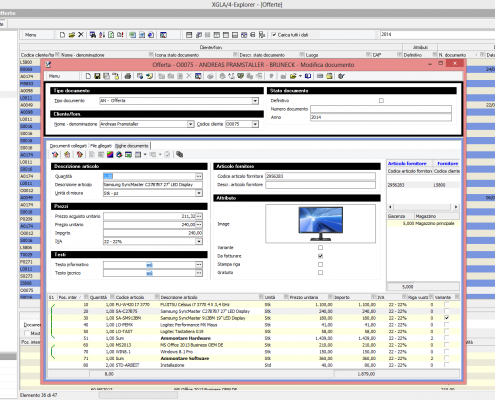Switch to Documenti collegati tab

[68, 146]
